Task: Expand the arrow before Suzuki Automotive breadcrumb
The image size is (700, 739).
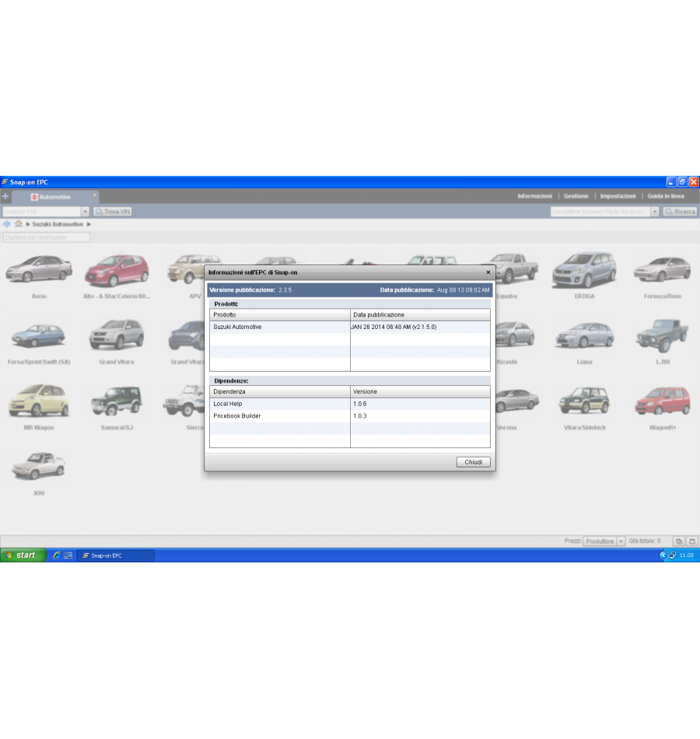Action: point(28,224)
